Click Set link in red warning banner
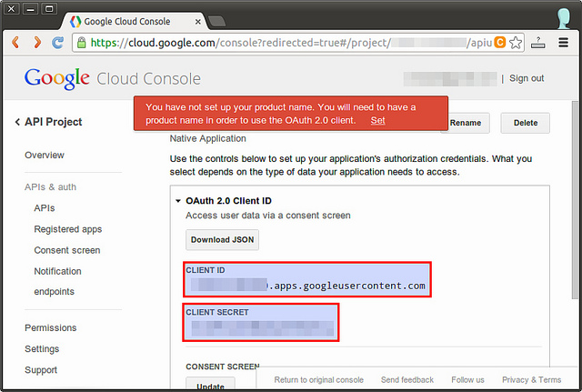The width and height of the screenshot is (582, 392). 377,120
